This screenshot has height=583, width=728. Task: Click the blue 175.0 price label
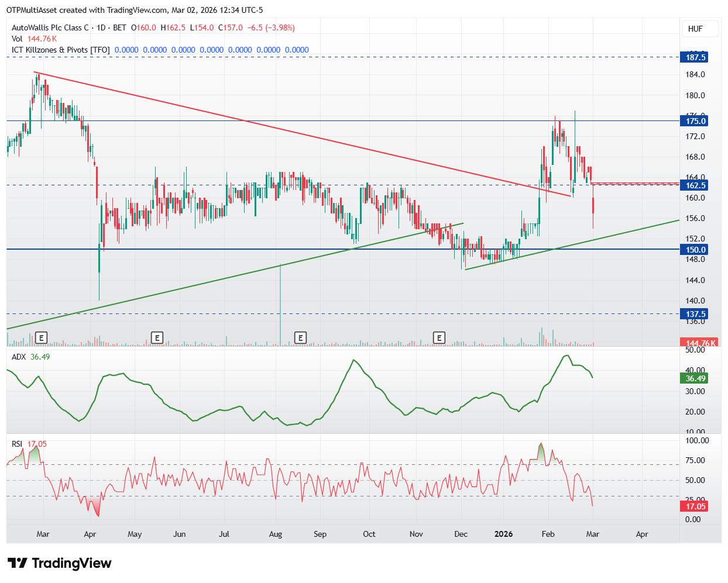coord(695,121)
